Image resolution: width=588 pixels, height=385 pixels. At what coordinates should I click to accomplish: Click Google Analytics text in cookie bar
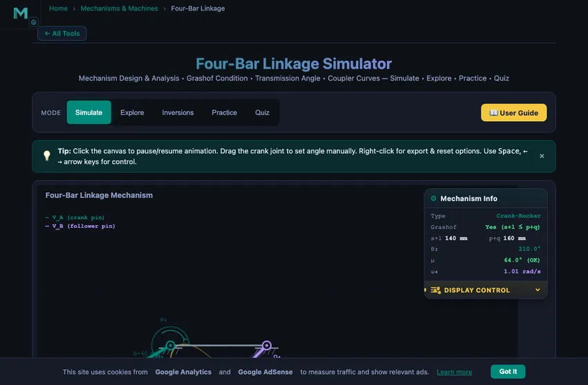click(183, 372)
